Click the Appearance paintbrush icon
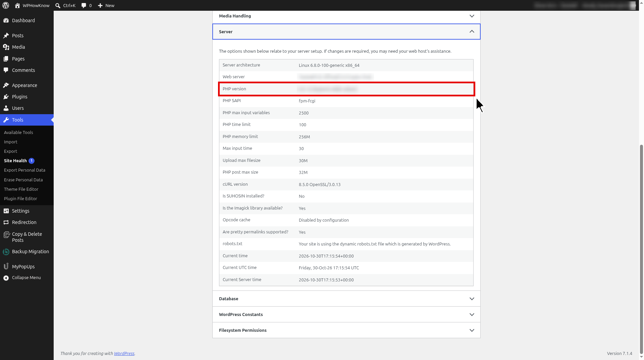This screenshot has height=360, width=644. click(x=6, y=85)
